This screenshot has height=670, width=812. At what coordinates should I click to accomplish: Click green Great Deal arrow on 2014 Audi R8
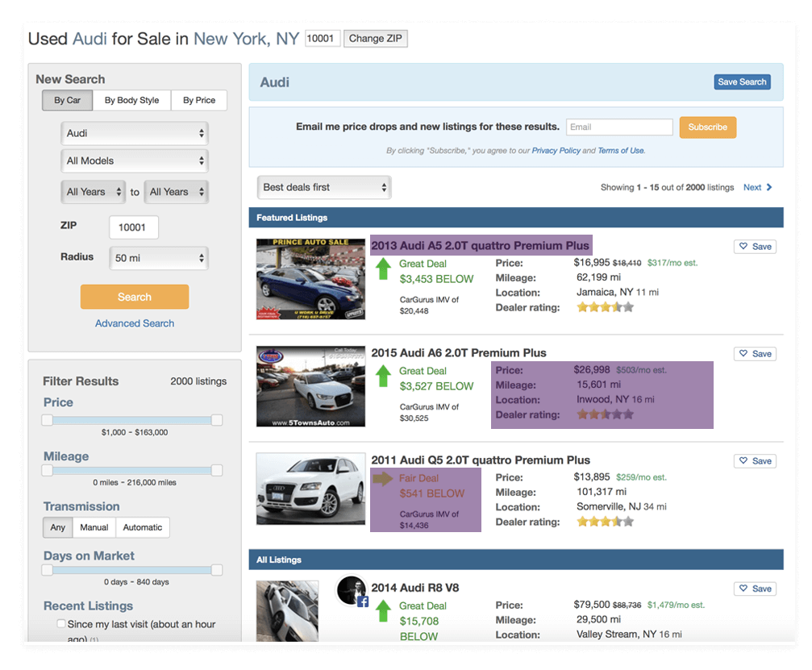[x=383, y=611]
